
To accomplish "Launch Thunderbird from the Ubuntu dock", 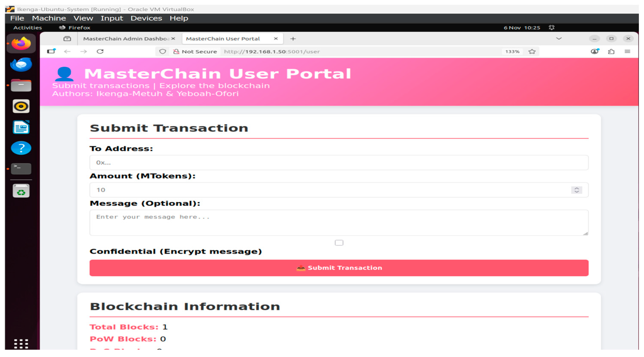I will pyautogui.click(x=21, y=64).
